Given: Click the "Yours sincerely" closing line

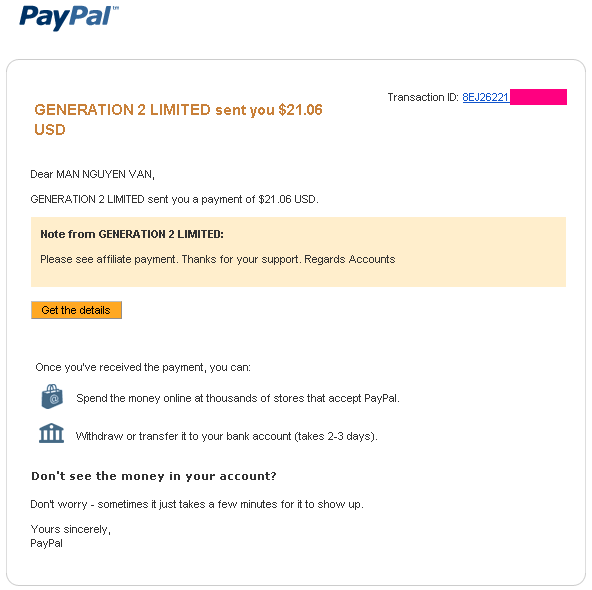Looking at the screenshot, I should 70,530.
